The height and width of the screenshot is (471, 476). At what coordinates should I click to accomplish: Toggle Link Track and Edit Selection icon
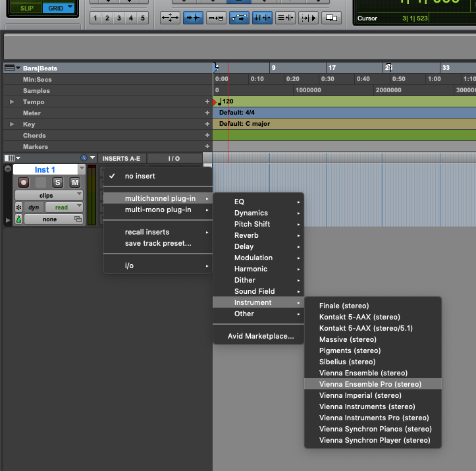click(285, 18)
